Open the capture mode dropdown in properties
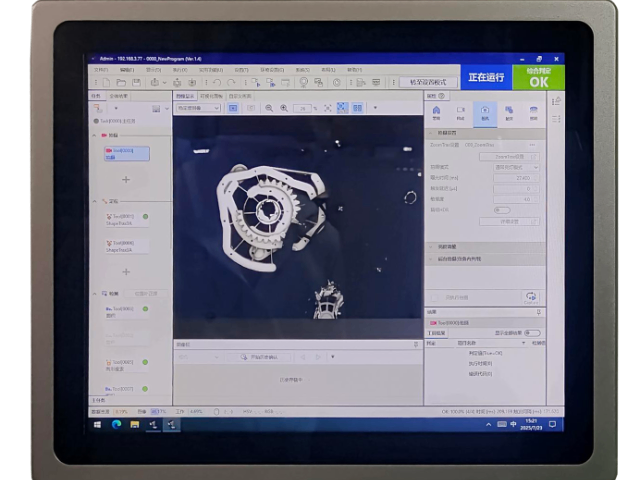This screenshot has width=640, height=480. pyautogui.click(x=517, y=167)
